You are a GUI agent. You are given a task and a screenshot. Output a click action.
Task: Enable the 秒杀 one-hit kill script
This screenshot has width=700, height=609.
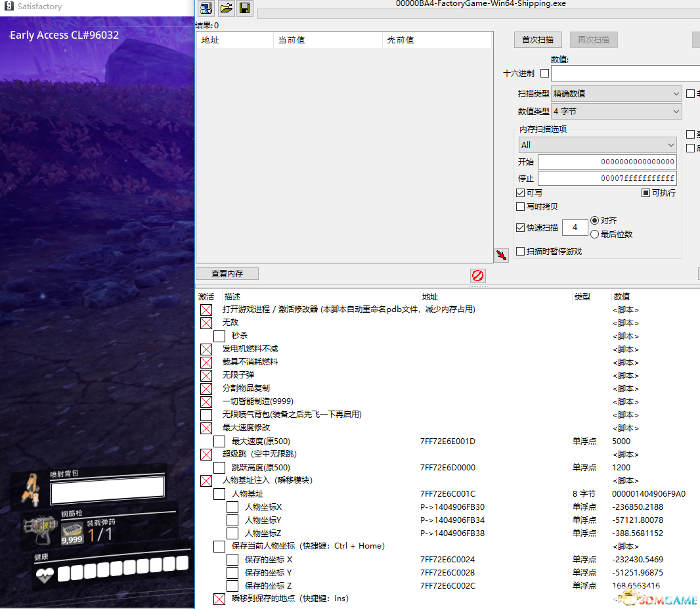pyautogui.click(x=219, y=336)
